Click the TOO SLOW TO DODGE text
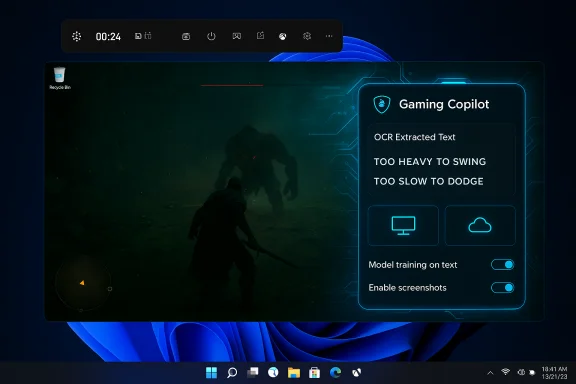This screenshot has width=576, height=384. click(x=428, y=182)
